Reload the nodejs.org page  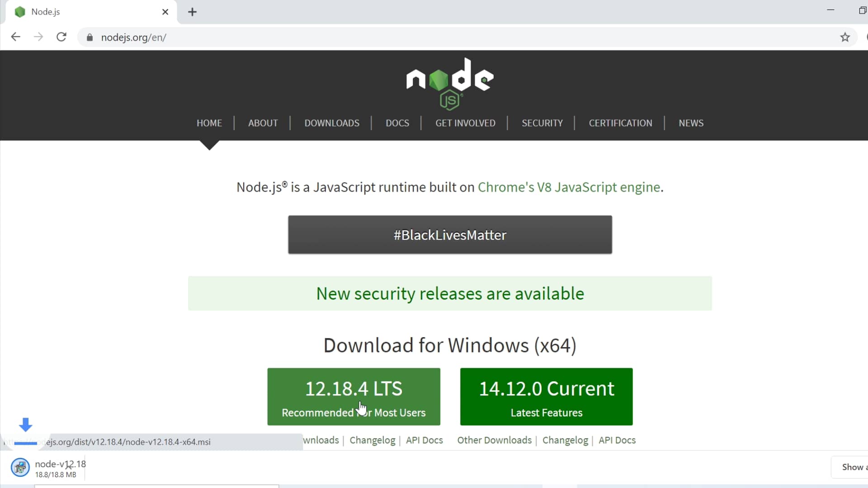pos(61,37)
